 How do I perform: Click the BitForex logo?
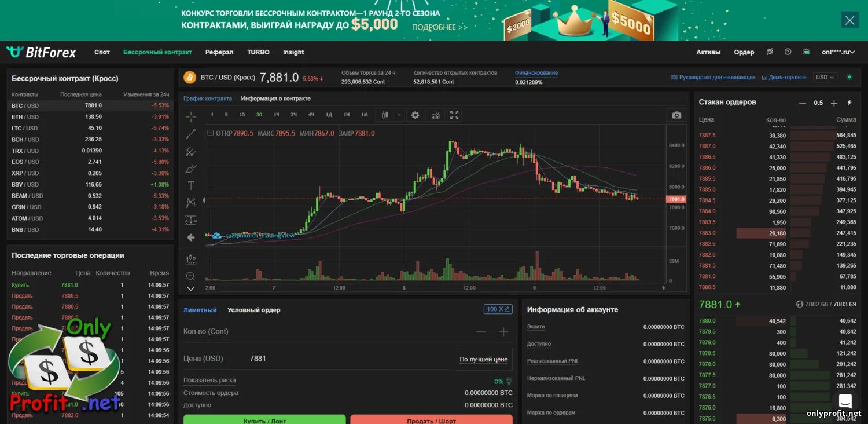41,52
